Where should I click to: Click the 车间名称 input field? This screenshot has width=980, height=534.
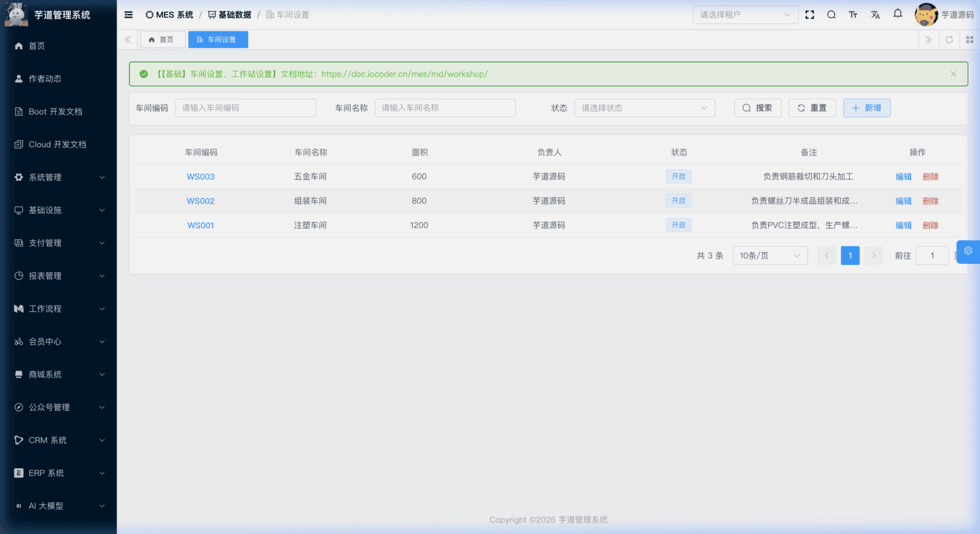444,108
